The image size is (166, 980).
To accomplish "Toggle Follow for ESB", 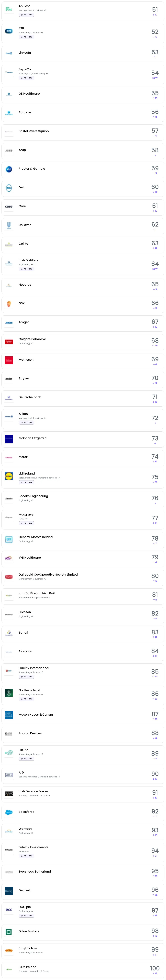I will (x=27, y=37).
